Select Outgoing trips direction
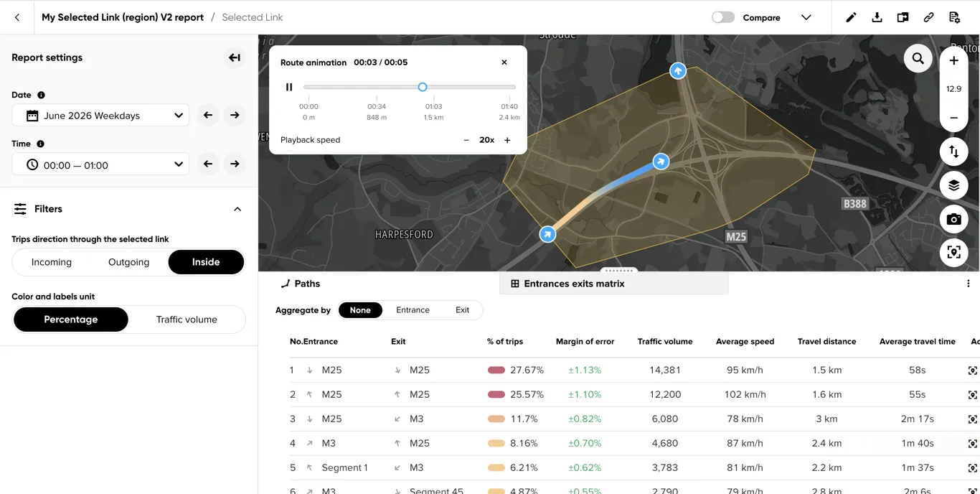980x494 pixels. pyautogui.click(x=129, y=262)
